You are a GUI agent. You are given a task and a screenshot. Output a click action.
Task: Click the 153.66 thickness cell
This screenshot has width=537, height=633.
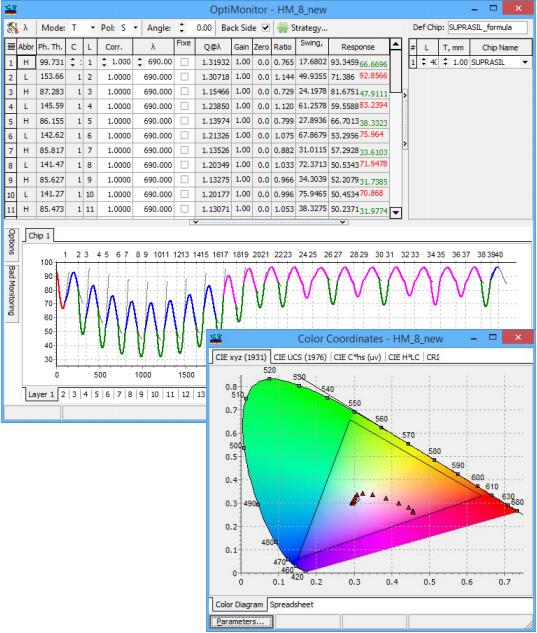click(51, 77)
